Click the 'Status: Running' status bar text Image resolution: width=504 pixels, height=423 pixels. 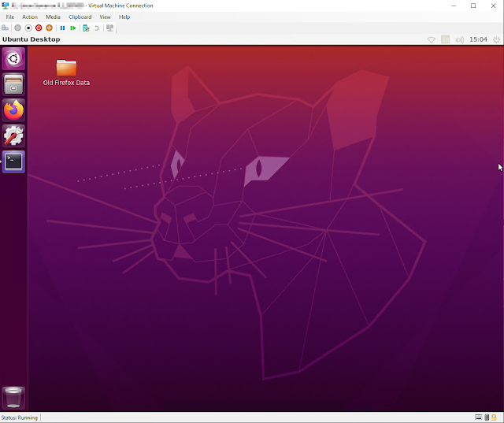(19, 417)
